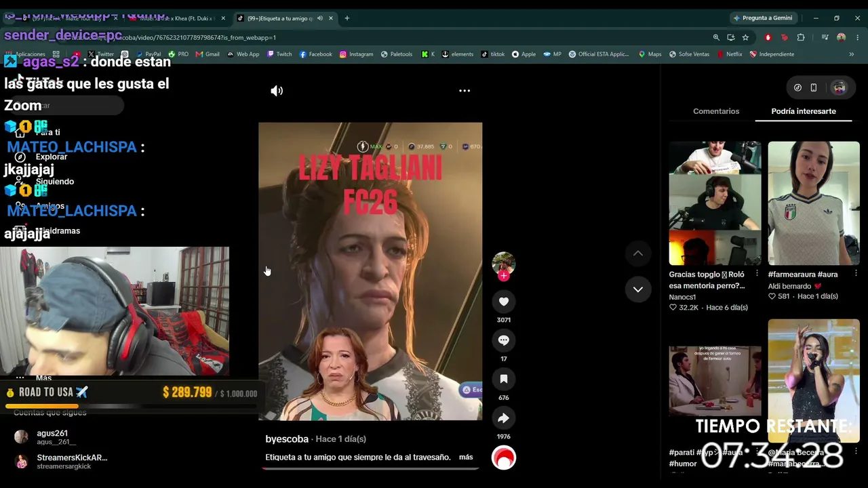Image resolution: width=868 pixels, height=488 pixels.
Task: Click the TikTok coins icon in the header pill
Action: tap(797, 87)
